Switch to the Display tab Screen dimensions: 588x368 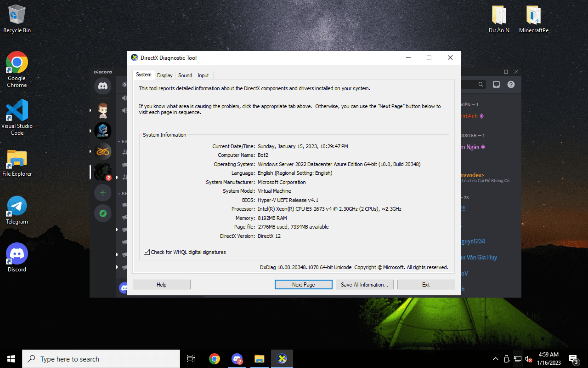pyautogui.click(x=165, y=75)
